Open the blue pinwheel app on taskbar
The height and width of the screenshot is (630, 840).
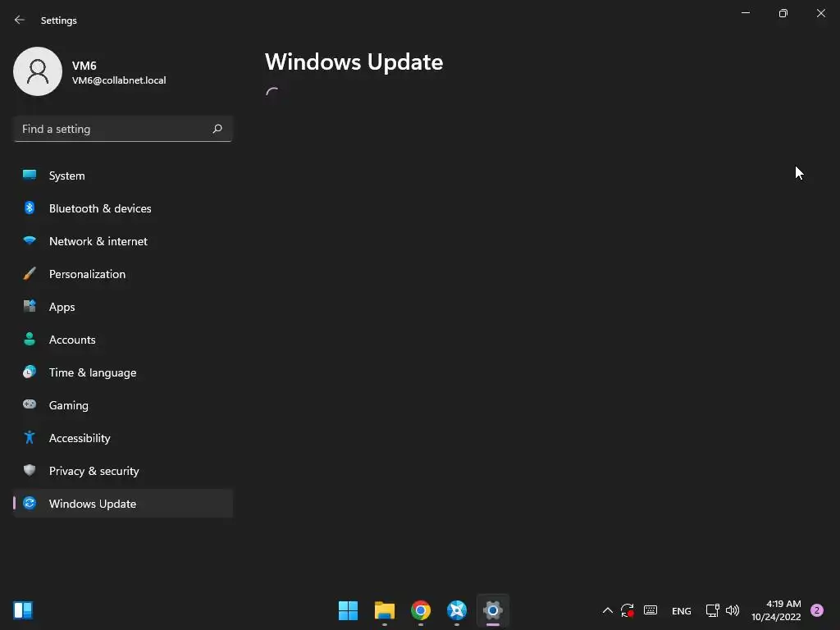click(x=457, y=610)
